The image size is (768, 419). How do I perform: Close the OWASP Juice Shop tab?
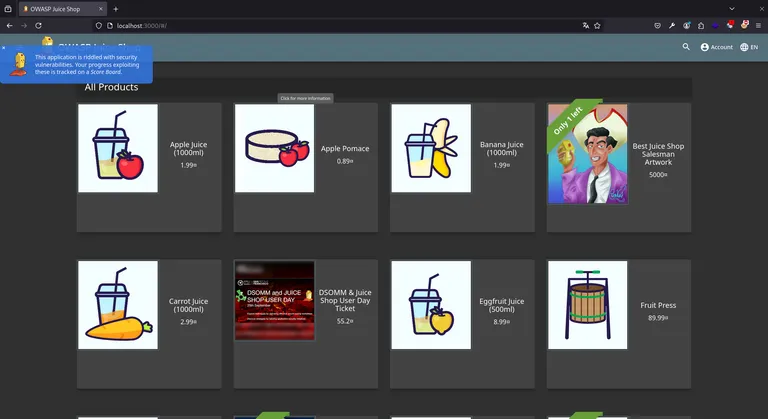pyautogui.click(x=100, y=9)
